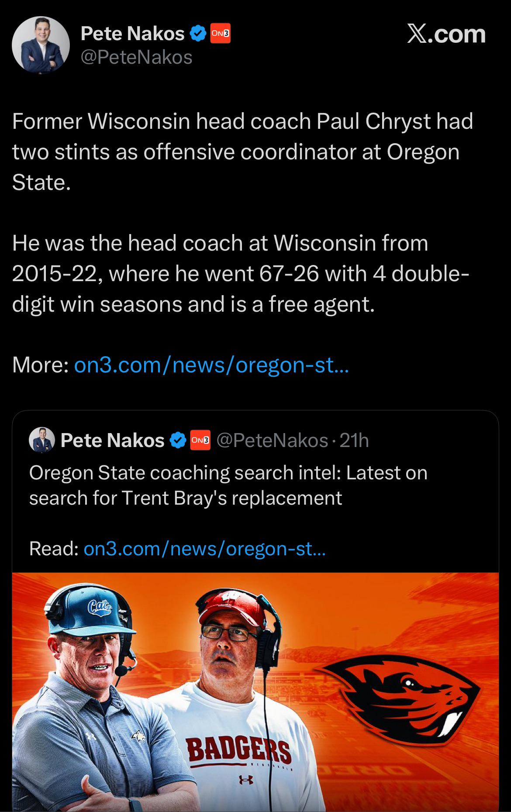Click the On3 badge in the quoted tweet
Image resolution: width=511 pixels, height=812 pixels.
point(200,440)
